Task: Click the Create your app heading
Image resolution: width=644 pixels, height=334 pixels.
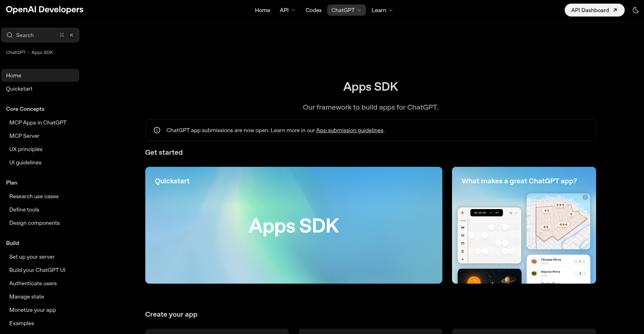Action: [x=171, y=314]
